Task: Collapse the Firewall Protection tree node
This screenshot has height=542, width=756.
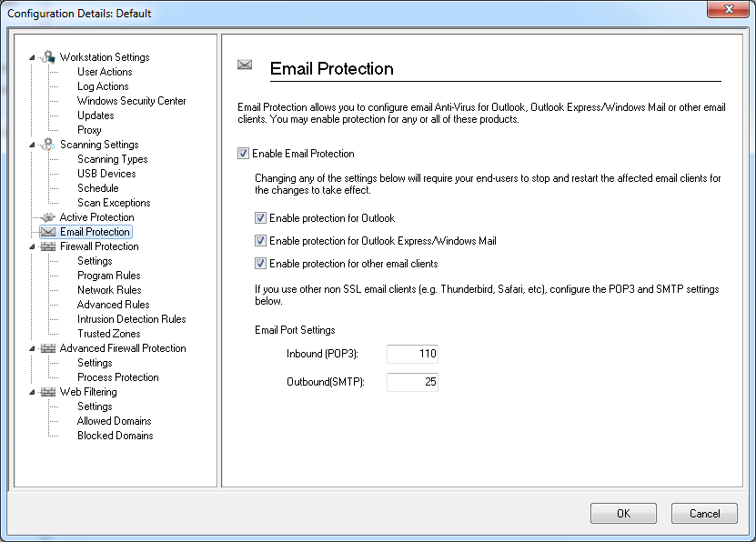Action: pyautogui.click(x=33, y=246)
